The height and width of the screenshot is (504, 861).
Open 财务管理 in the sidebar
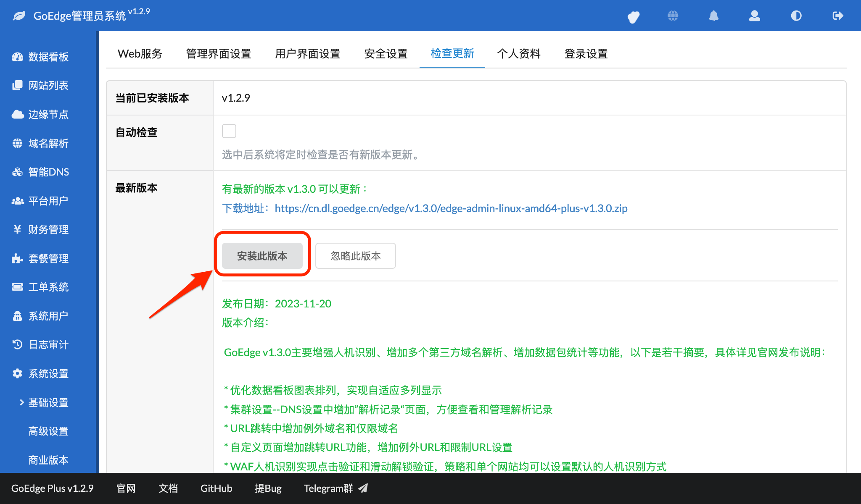[x=48, y=229]
